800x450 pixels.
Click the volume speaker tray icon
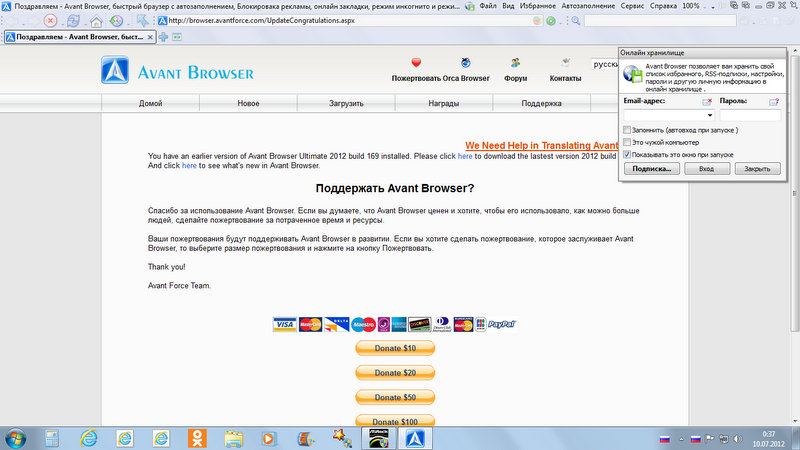[738, 439]
